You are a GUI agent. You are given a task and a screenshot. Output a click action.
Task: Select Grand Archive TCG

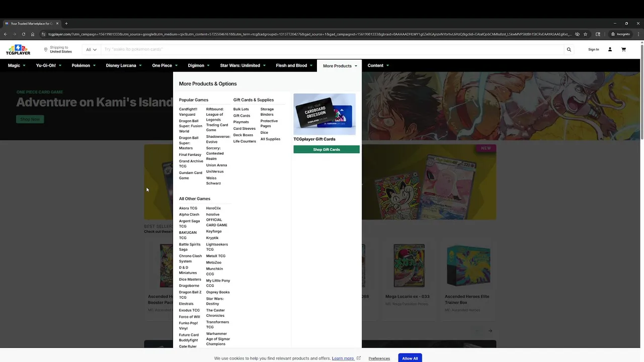191,163
